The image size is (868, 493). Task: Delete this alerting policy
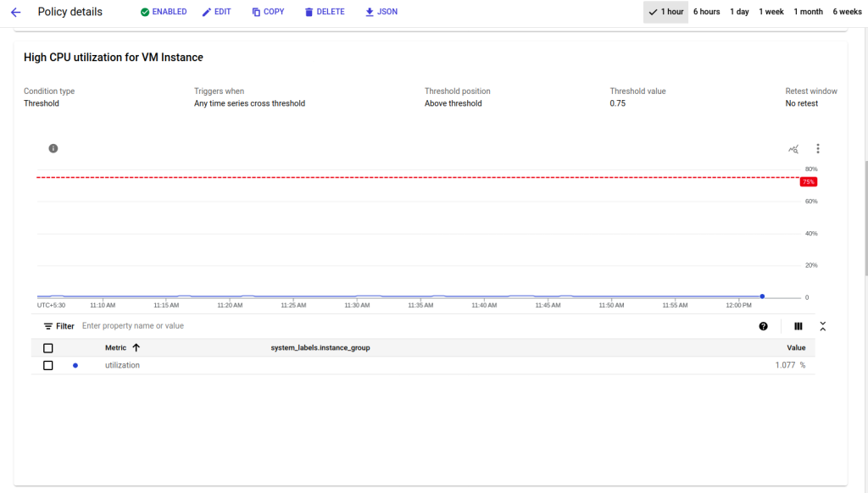click(325, 12)
